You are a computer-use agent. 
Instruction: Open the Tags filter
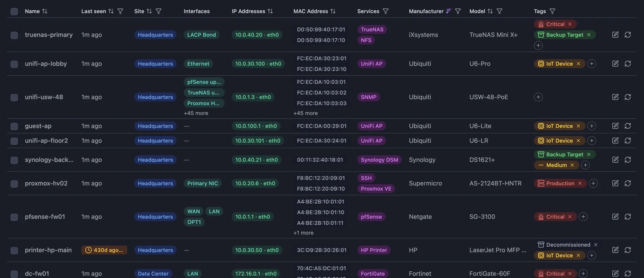(552, 11)
